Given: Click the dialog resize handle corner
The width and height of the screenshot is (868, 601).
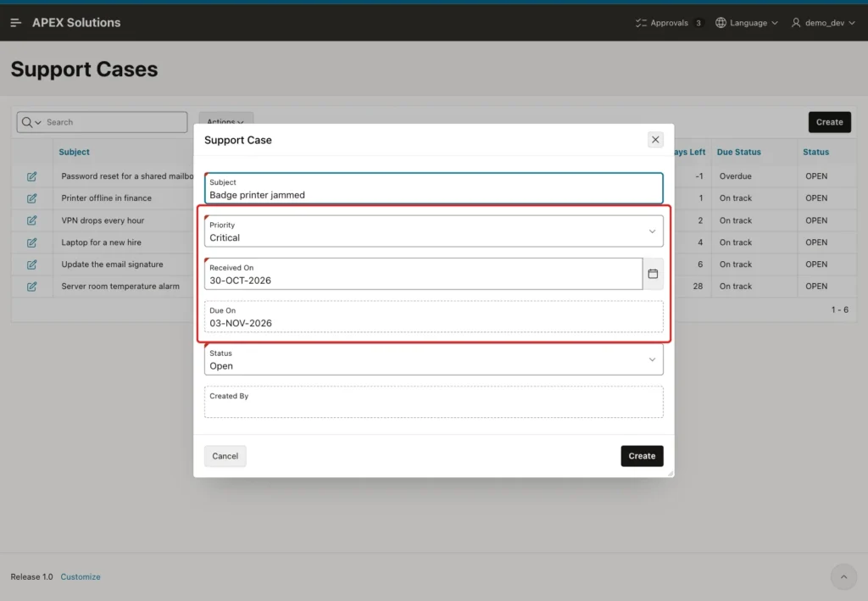Looking at the screenshot, I should pos(670,474).
